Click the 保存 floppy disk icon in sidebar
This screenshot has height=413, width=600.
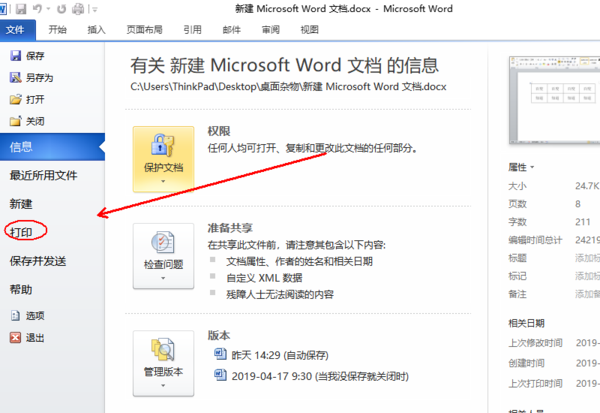point(16,56)
